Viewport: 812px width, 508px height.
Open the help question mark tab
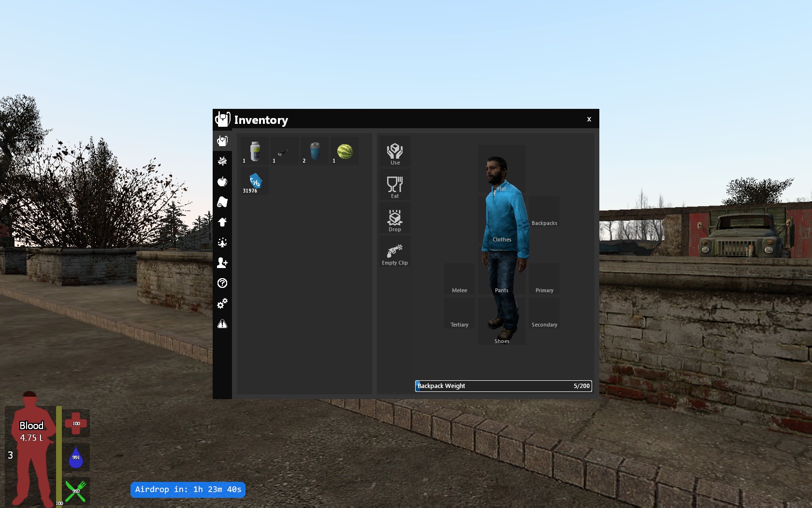coord(222,283)
